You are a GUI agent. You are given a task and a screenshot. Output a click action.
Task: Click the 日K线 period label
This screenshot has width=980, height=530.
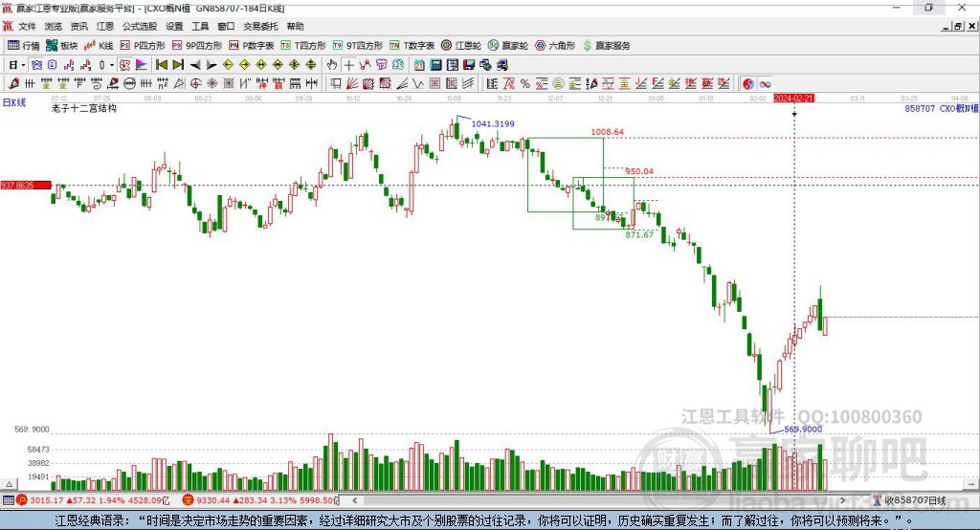(14, 102)
